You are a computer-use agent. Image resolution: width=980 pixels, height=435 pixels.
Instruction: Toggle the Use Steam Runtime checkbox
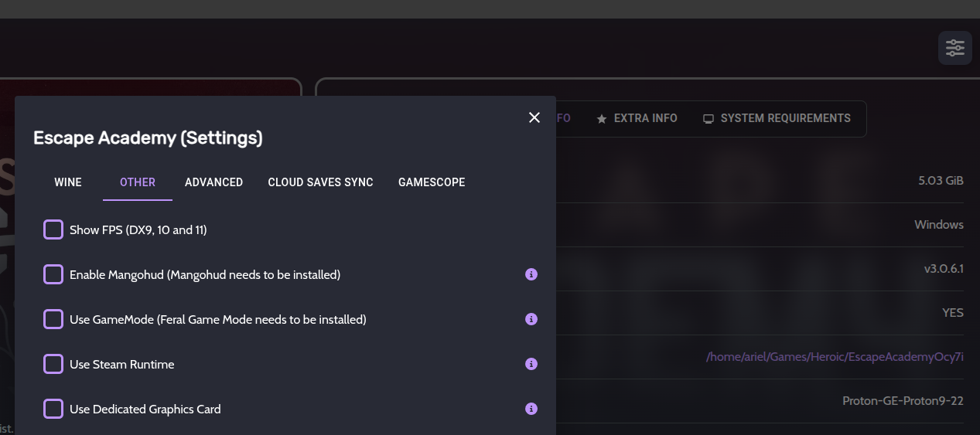pos(53,364)
